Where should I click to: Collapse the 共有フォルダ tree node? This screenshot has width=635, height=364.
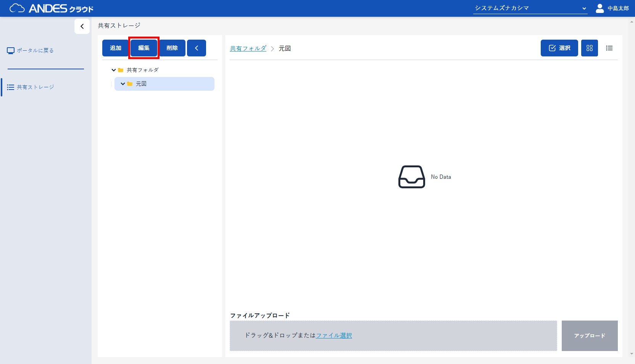point(113,70)
